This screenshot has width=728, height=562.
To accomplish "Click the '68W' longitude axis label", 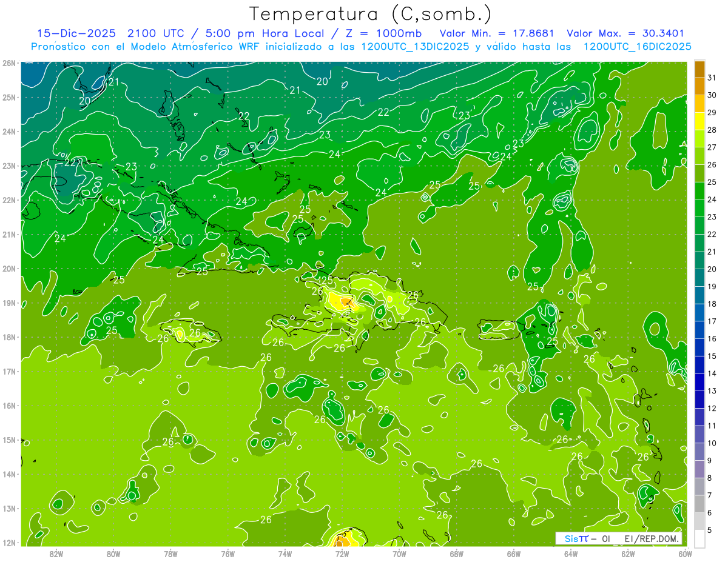I will pos(457,554).
